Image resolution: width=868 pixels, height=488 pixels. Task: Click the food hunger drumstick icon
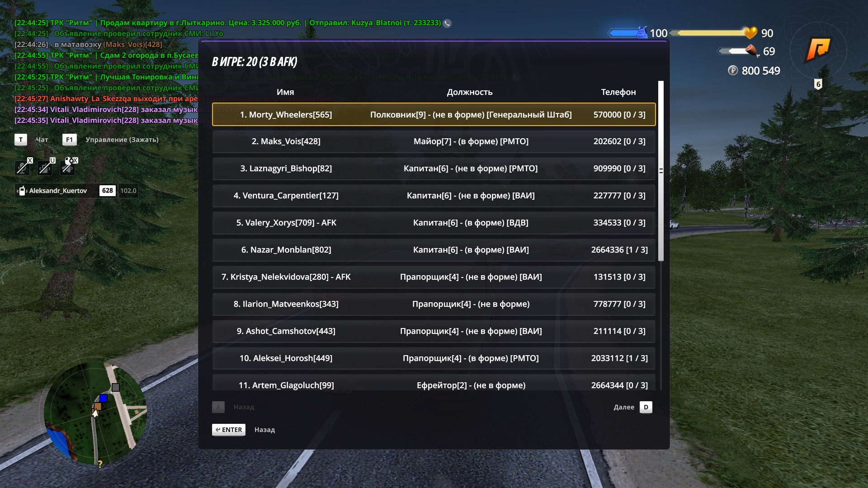pyautogui.click(x=752, y=51)
